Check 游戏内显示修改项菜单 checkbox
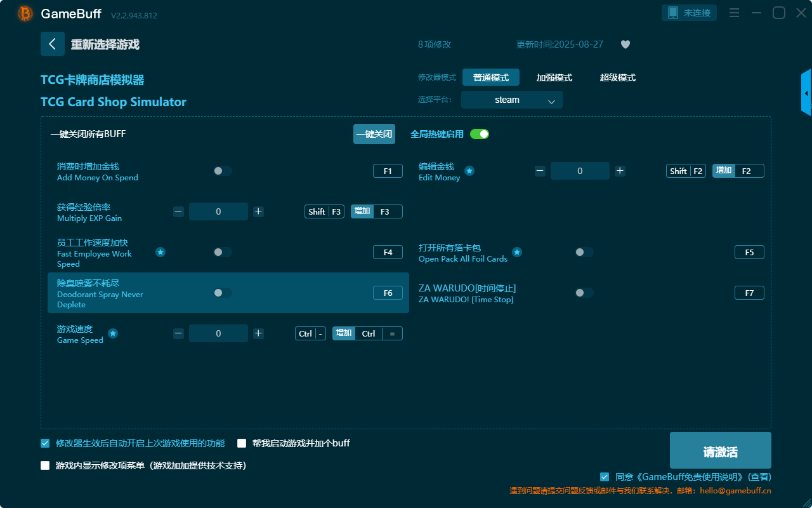The height and width of the screenshot is (508, 812). (45, 465)
